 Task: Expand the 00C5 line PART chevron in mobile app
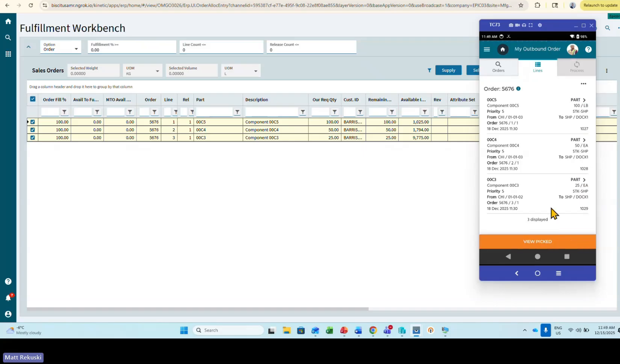point(584,100)
